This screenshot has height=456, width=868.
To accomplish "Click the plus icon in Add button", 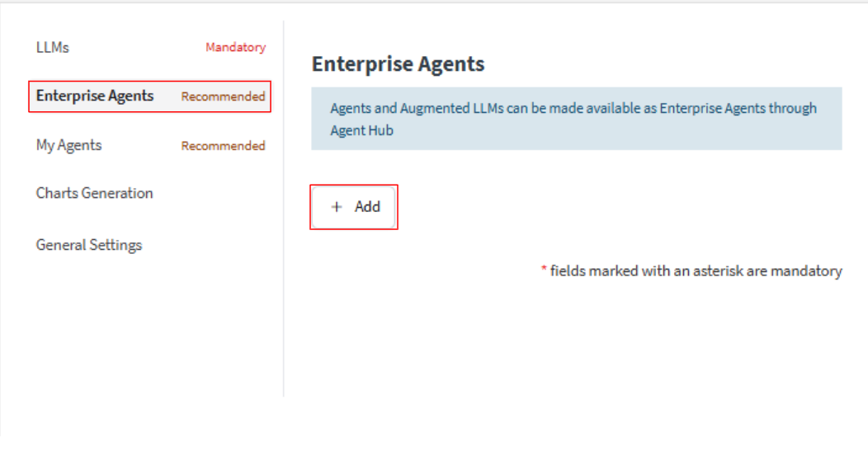I will 336,207.
